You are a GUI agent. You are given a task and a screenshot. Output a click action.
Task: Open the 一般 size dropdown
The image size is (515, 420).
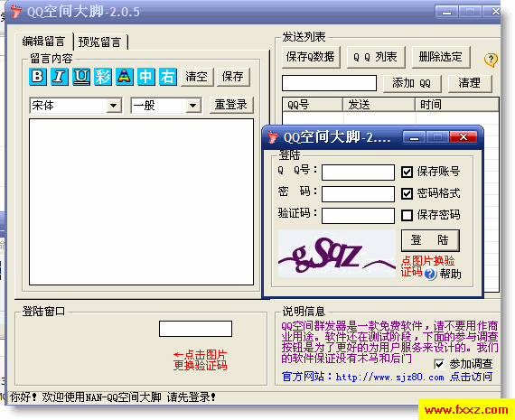point(193,106)
